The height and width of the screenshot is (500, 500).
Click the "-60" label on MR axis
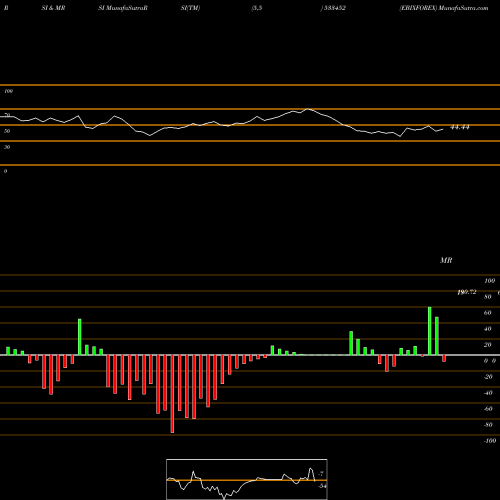pyautogui.click(x=488, y=409)
